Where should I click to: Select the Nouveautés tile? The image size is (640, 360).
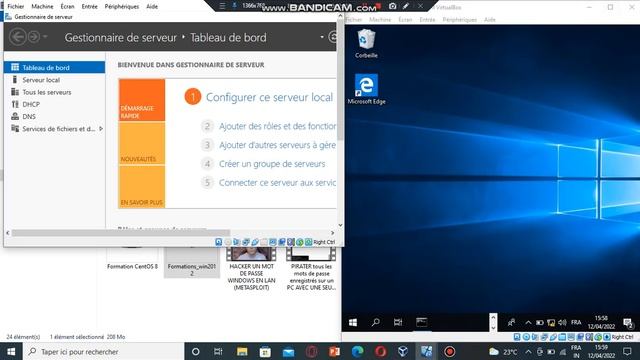[x=142, y=143]
